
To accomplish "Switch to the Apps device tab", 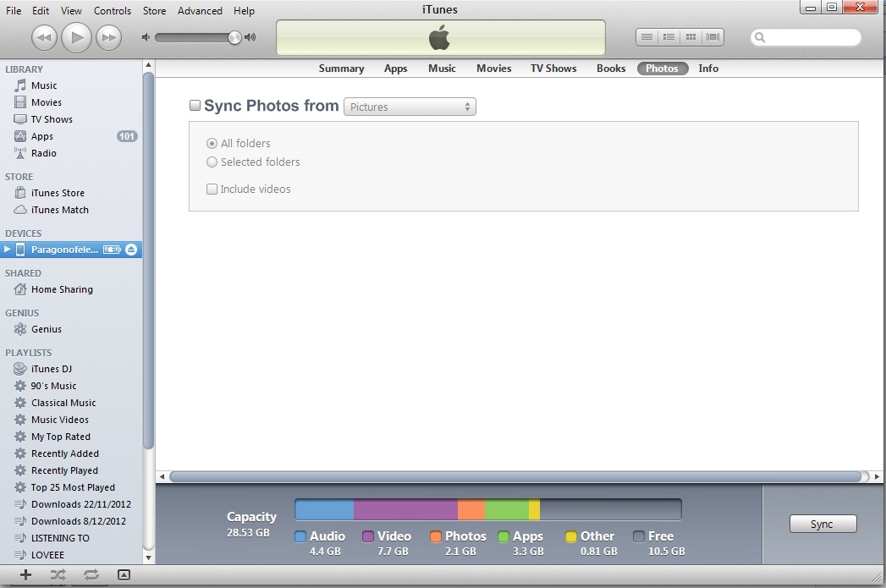I will (x=395, y=69).
